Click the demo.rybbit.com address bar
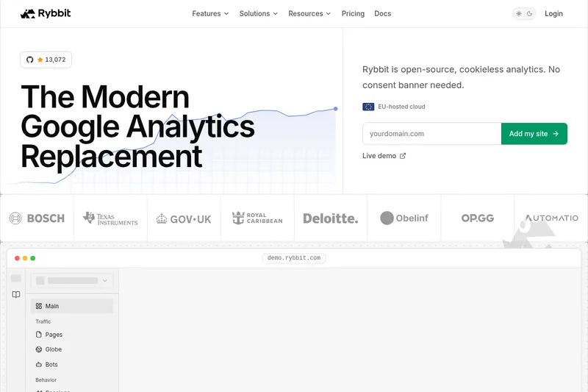 pyautogui.click(x=293, y=258)
